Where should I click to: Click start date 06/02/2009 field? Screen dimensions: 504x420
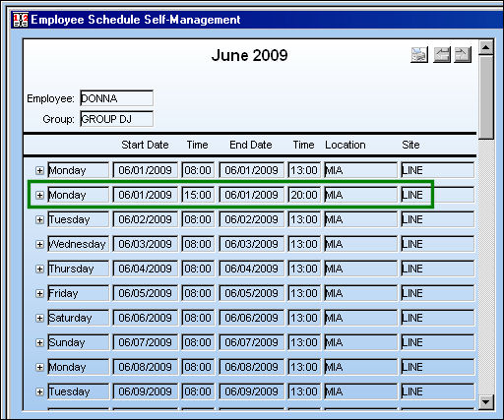coord(146,219)
